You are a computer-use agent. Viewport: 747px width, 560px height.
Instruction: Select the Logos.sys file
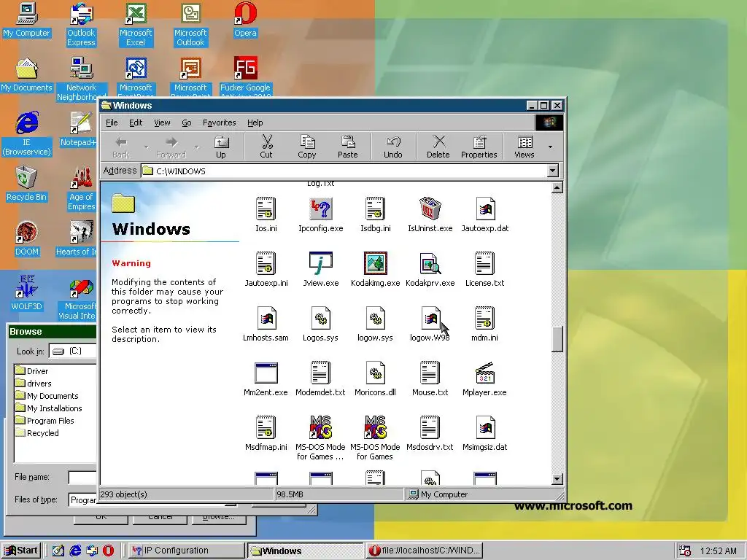click(321, 324)
